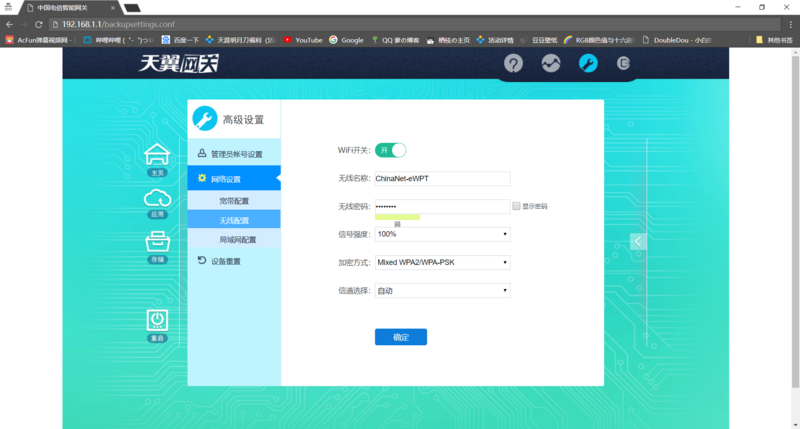Click the 无线名称 SSID input field
The height and width of the screenshot is (429, 800).
point(442,179)
